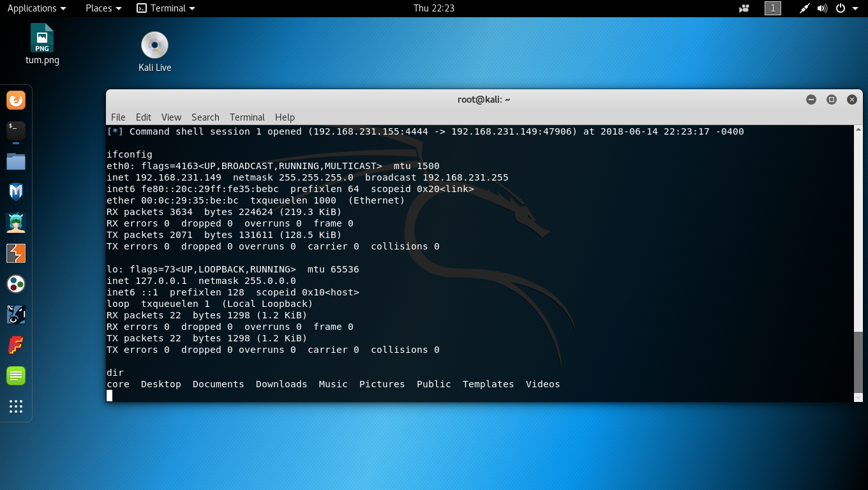Launch Faraday from the dock
The height and width of the screenshot is (490, 868).
tap(16, 345)
